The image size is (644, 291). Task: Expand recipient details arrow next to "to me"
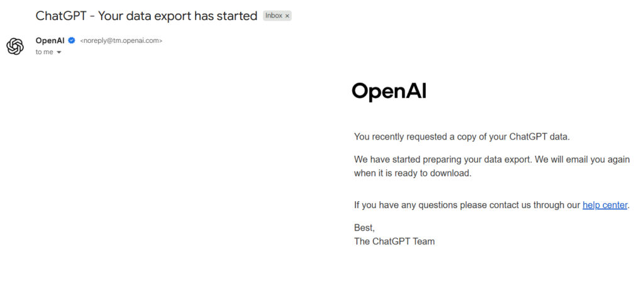59,52
